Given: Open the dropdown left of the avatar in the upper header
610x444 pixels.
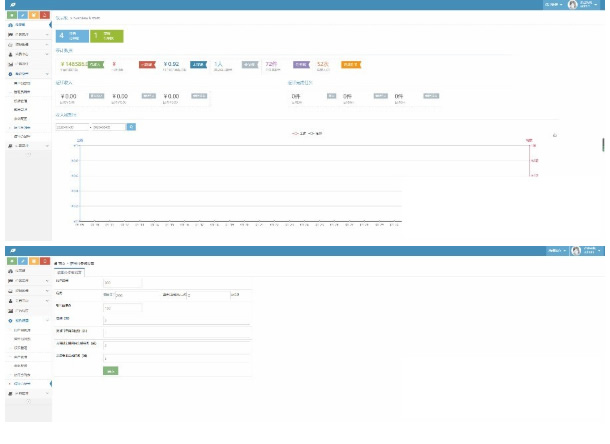Looking at the screenshot, I should click(x=552, y=5).
